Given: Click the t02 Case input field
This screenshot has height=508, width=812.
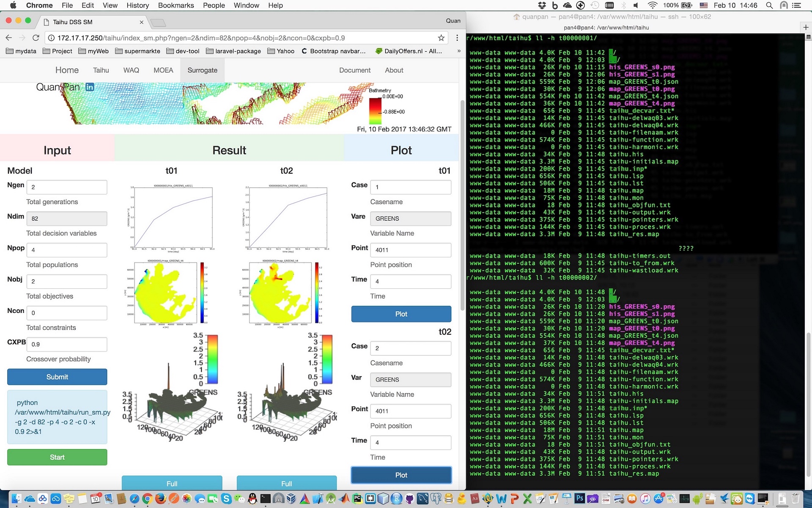Looking at the screenshot, I should pyautogui.click(x=411, y=348).
